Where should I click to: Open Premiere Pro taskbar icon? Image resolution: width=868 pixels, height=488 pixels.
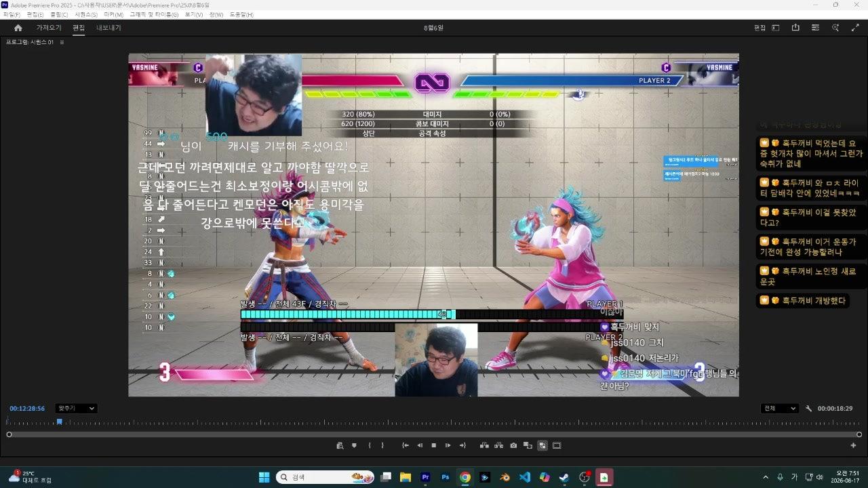point(426,477)
